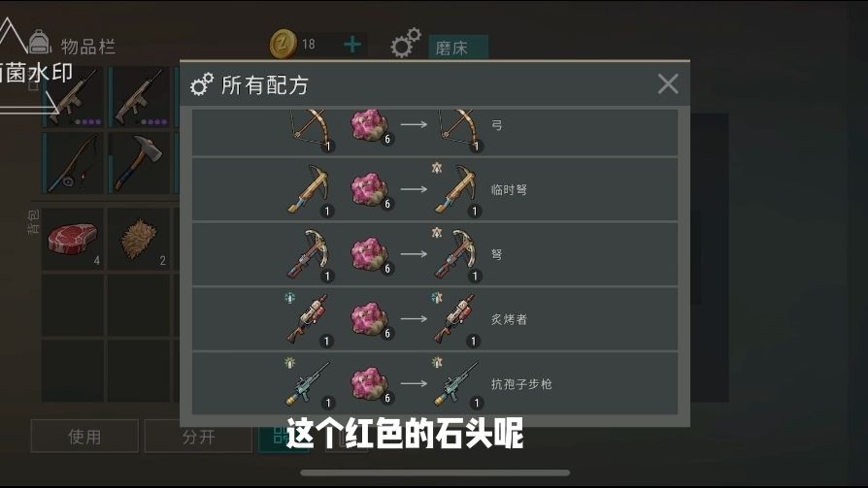Select the 弓 bow recipe row
This screenshot has width=868, height=488.
coord(435,132)
